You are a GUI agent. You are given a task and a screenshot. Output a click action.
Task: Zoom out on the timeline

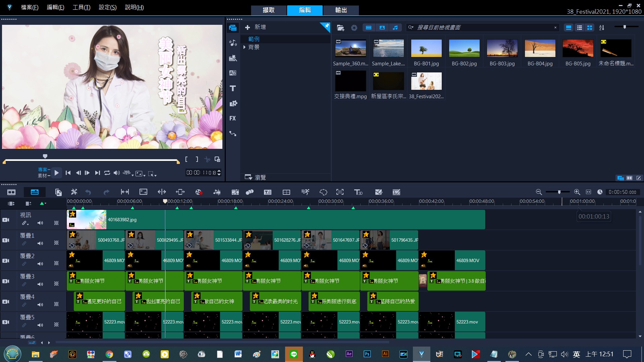539,192
